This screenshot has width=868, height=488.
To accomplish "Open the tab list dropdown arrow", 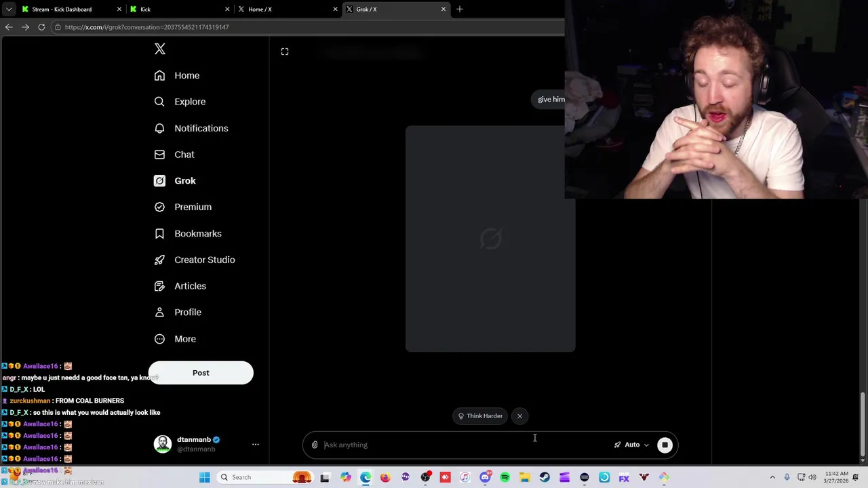I will tap(9, 9).
